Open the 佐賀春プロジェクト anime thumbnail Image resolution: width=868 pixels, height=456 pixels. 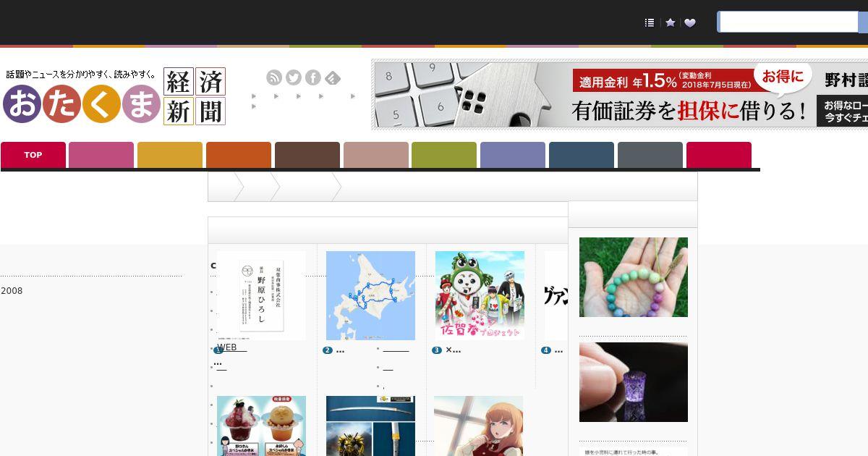pos(480,295)
